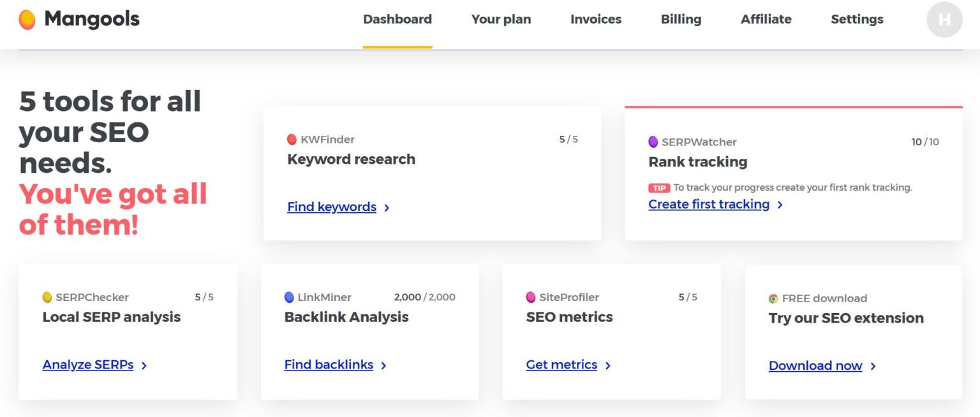
Task: Open the Billing tab
Action: (681, 20)
